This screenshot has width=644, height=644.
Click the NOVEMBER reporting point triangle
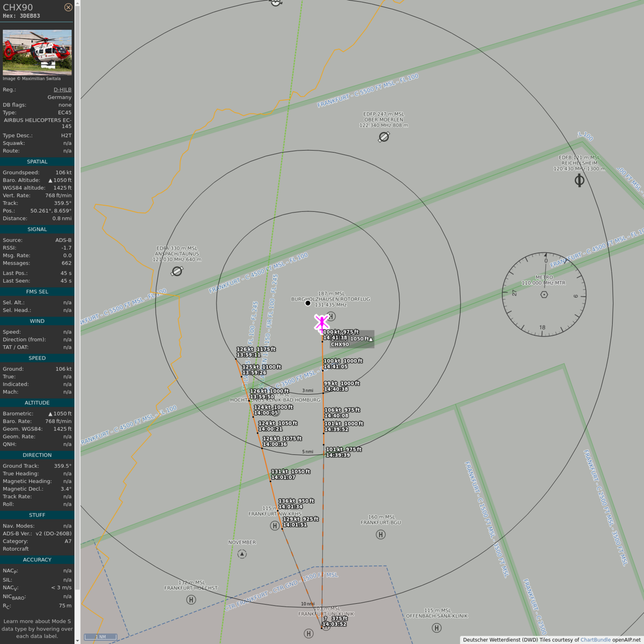coord(242,554)
